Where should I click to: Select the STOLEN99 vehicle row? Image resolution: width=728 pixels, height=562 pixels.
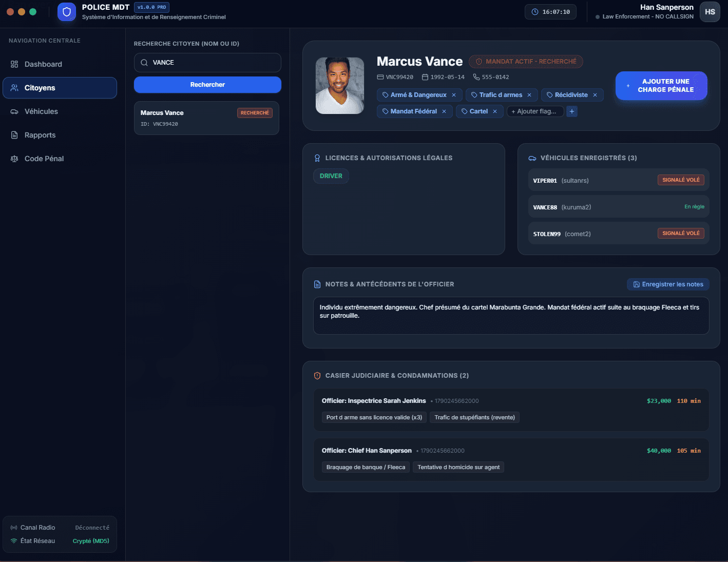(x=619, y=234)
